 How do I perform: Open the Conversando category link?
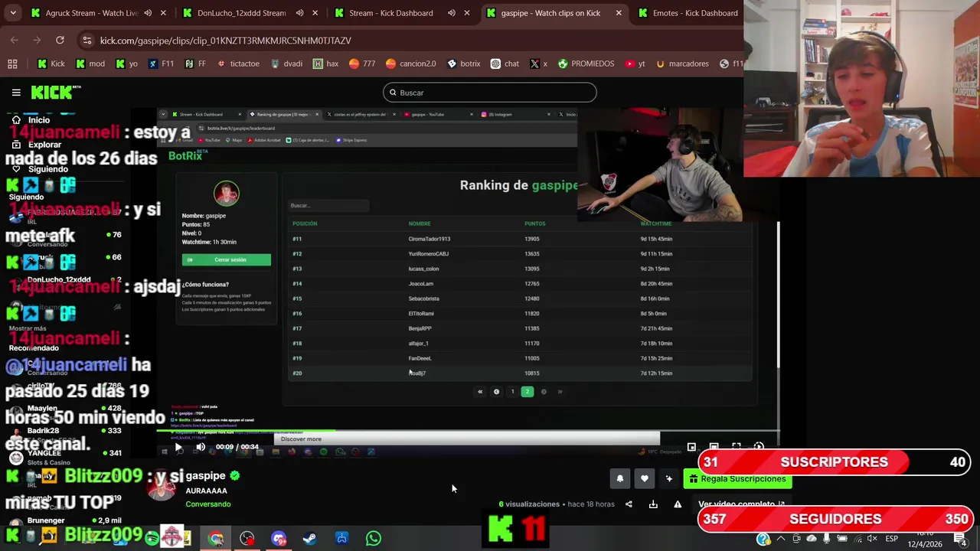click(x=207, y=504)
